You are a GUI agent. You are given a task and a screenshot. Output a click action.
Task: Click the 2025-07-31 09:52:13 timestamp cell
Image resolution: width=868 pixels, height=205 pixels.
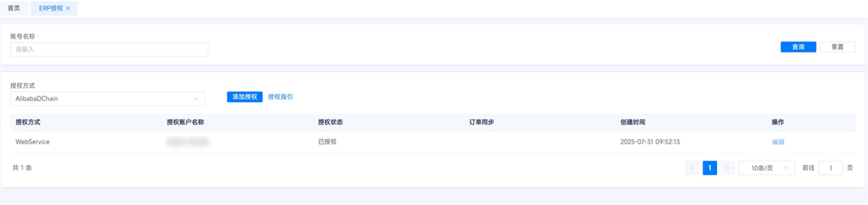pos(650,142)
